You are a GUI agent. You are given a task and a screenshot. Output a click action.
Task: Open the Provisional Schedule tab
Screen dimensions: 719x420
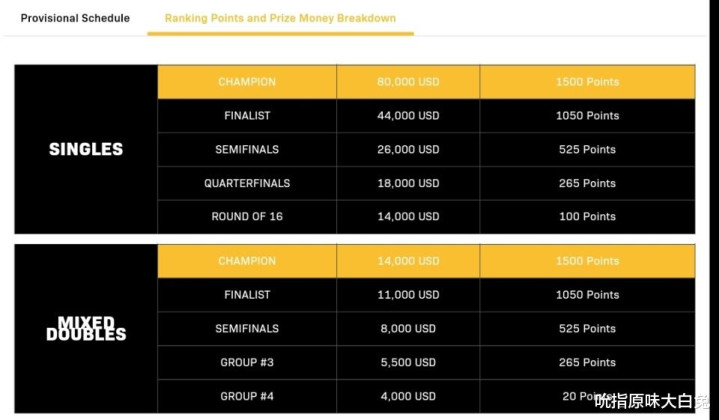tap(75, 18)
